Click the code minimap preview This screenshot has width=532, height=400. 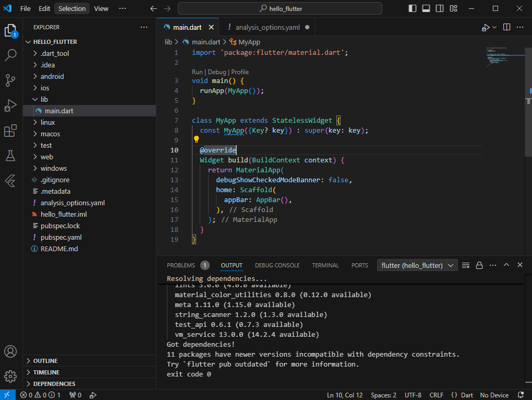point(505,57)
